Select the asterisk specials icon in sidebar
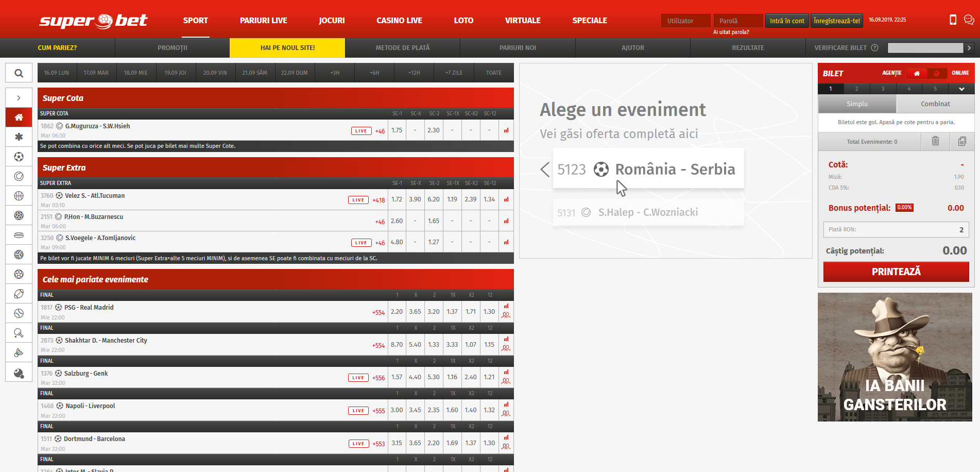The width and height of the screenshot is (980, 472). [19, 137]
